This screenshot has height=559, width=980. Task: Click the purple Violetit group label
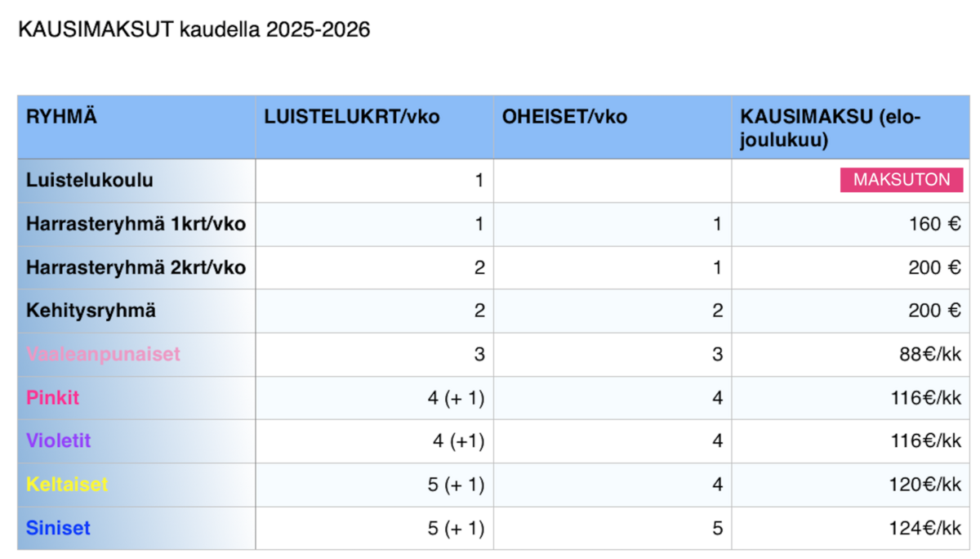(59, 440)
